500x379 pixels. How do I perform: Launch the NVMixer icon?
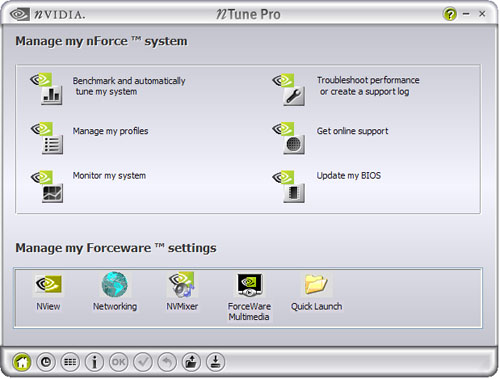point(182,284)
